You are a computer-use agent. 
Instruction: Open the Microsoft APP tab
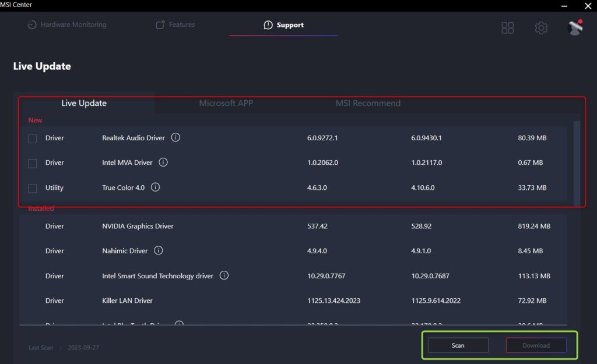click(x=226, y=103)
